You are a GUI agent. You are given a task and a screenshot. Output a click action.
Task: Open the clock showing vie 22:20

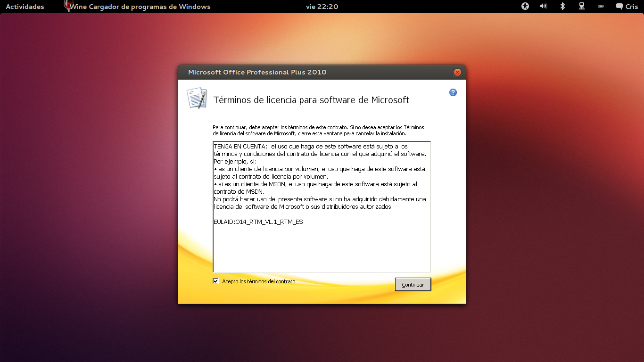click(322, 7)
